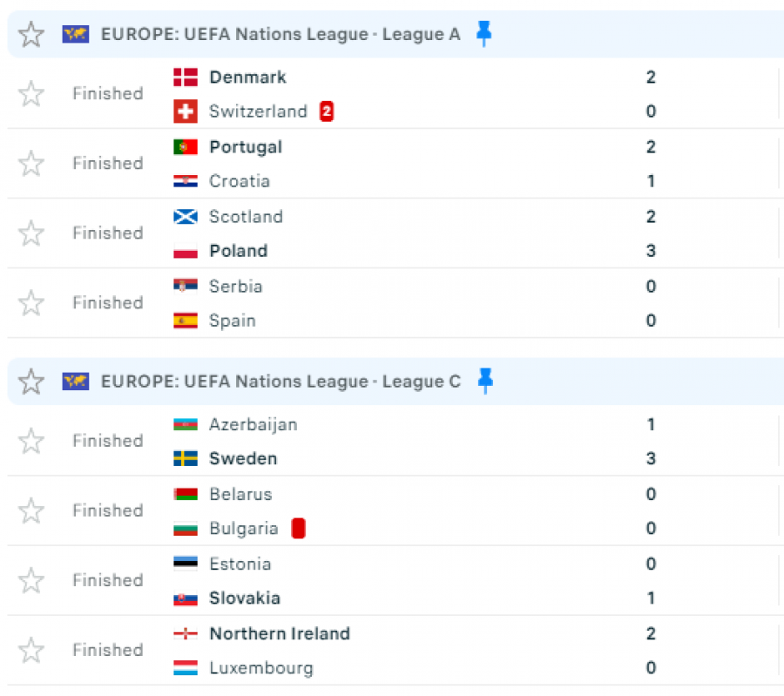784x696 pixels.
Task: Star the Northern Ireland vs Luxembourg match
Action: pyautogui.click(x=31, y=651)
